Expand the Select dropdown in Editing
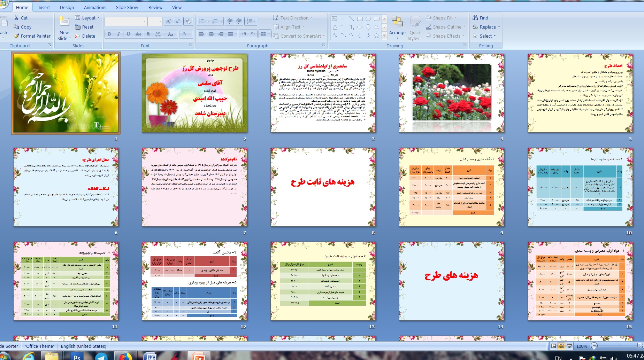Image resolution: width=644 pixels, height=360 pixels. tap(495, 36)
